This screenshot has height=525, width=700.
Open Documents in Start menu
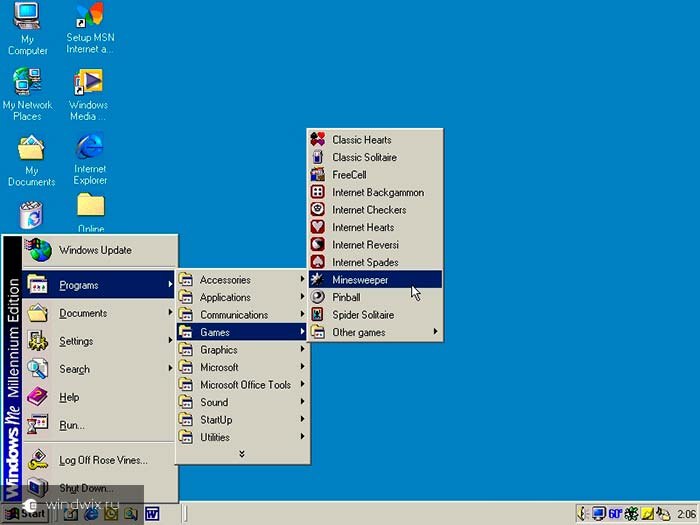click(99, 313)
